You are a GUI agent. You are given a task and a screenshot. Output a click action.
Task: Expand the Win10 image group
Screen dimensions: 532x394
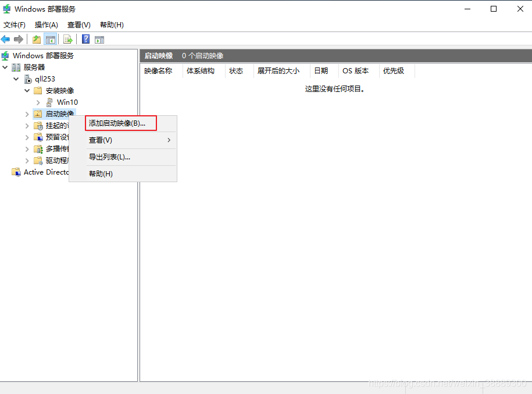pyautogui.click(x=38, y=102)
